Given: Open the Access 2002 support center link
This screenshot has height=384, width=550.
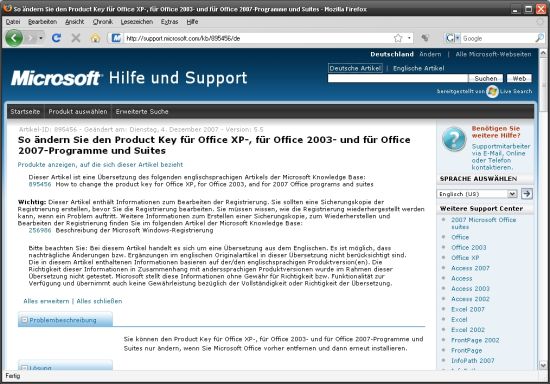Looking at the screenshot, I should coord(470,299).
